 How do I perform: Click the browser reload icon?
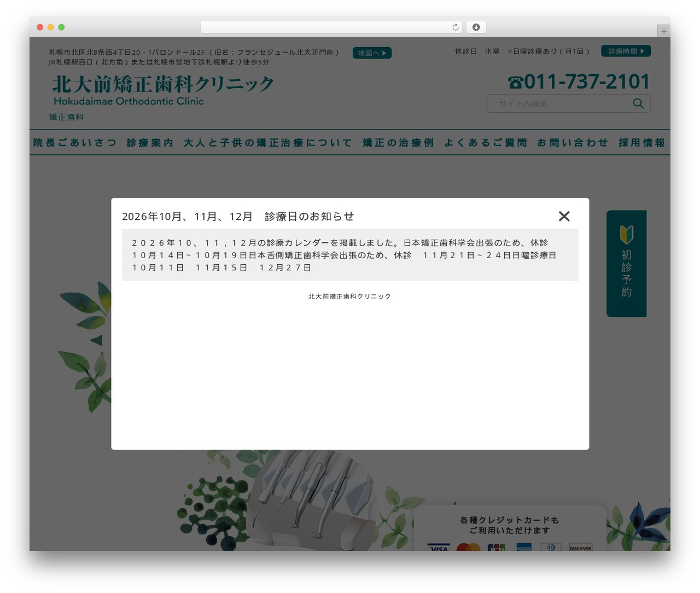pos(456,27)
